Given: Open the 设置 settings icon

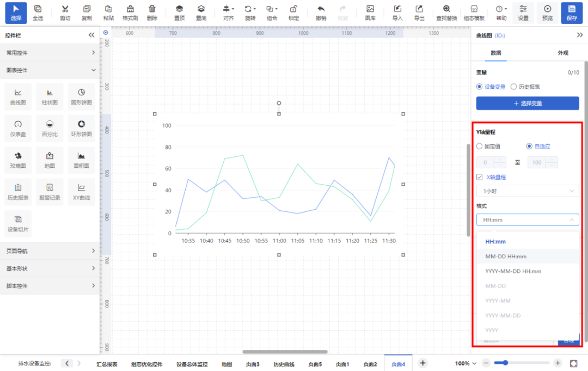Looking at the screenshot, I should pyautogui.click(x=523, y=13).
